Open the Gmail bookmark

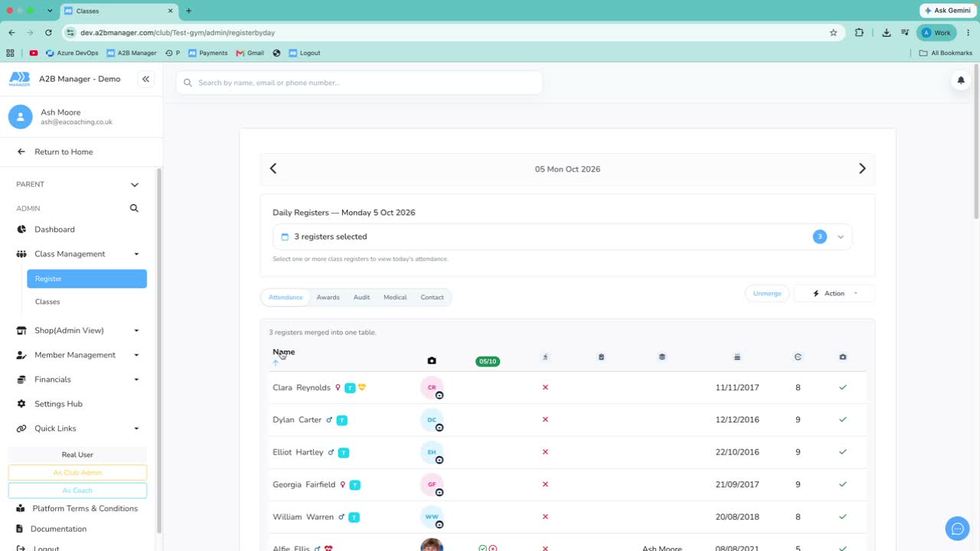[x=250, y=53]
